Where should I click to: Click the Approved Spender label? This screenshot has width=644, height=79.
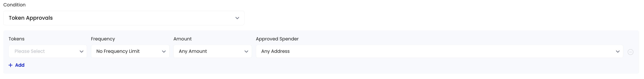277,39
